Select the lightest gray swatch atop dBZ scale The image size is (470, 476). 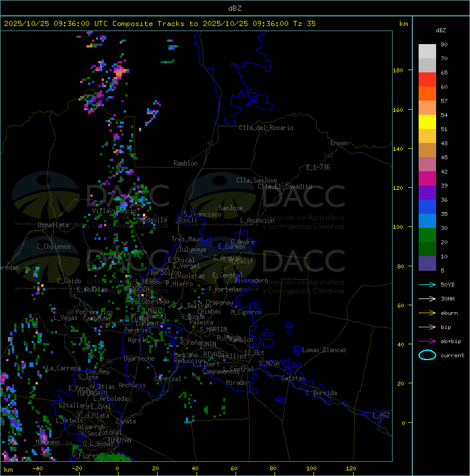click(427, 51)
